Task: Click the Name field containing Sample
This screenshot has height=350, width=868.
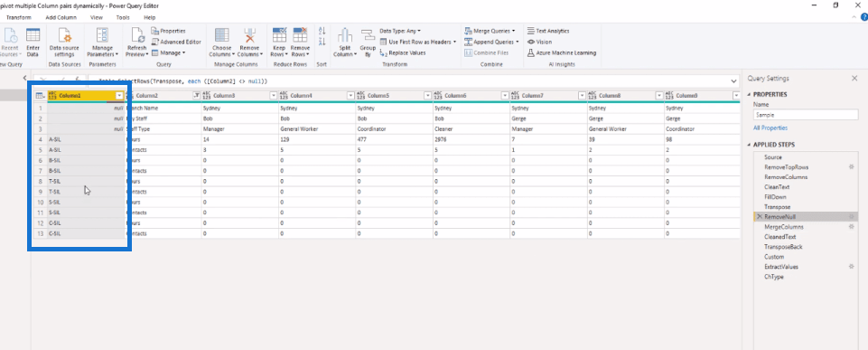Action: [806, 116]
